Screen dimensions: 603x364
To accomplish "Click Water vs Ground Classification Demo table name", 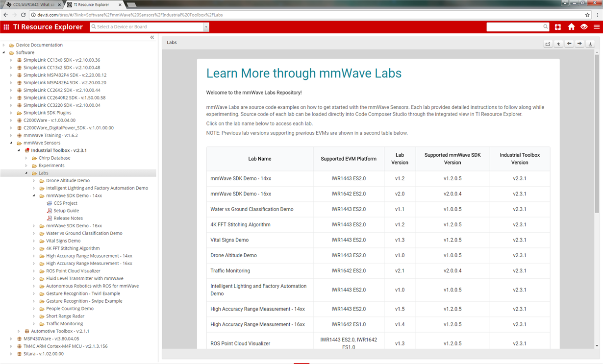I will click(x=252, y=209).
